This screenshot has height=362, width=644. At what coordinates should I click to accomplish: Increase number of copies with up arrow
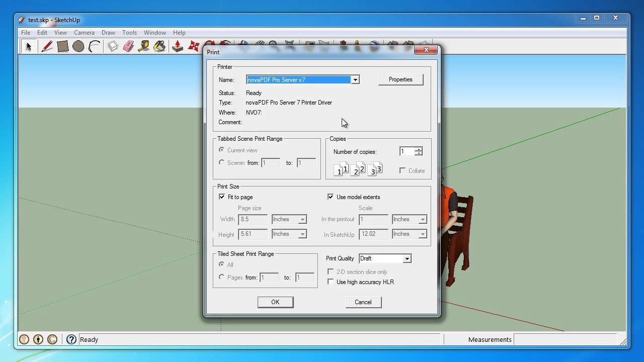coord(419,149)
